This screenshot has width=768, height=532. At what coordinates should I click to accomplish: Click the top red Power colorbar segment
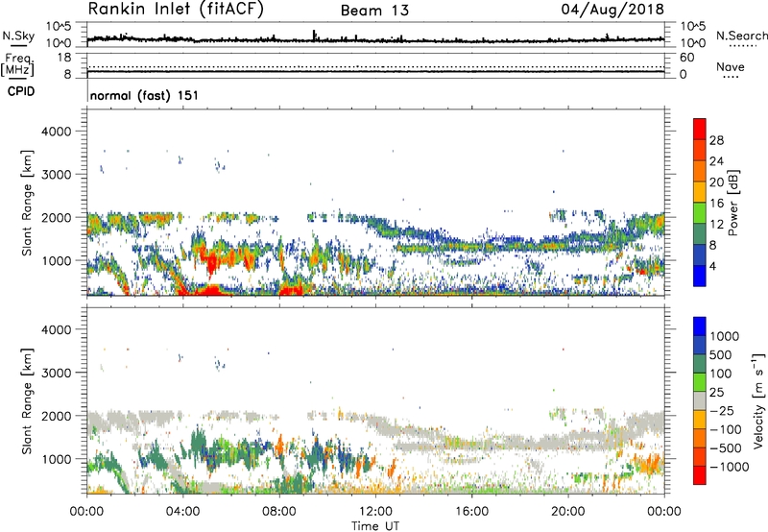tap(700, 129)
